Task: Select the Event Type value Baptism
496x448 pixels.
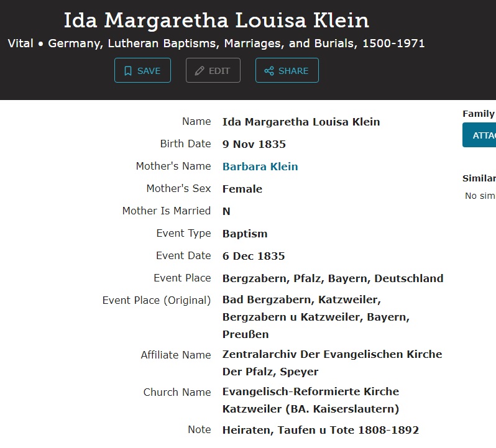Action: (x=245, y=234)
